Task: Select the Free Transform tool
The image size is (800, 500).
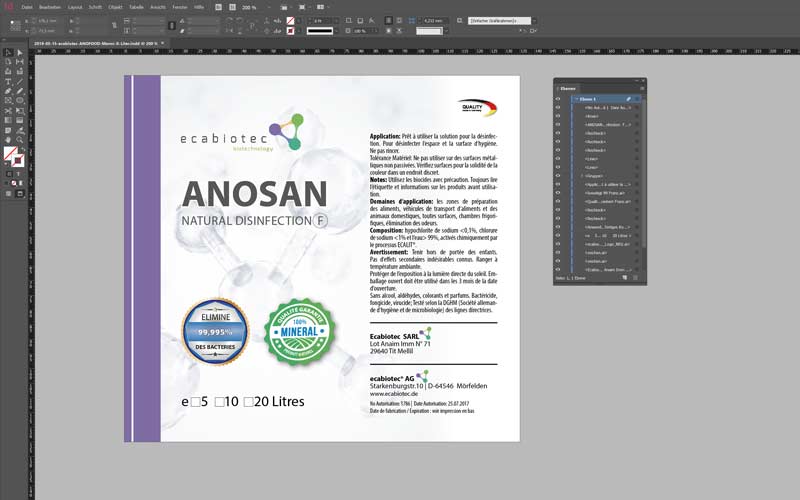Action: tap(19, 110)
